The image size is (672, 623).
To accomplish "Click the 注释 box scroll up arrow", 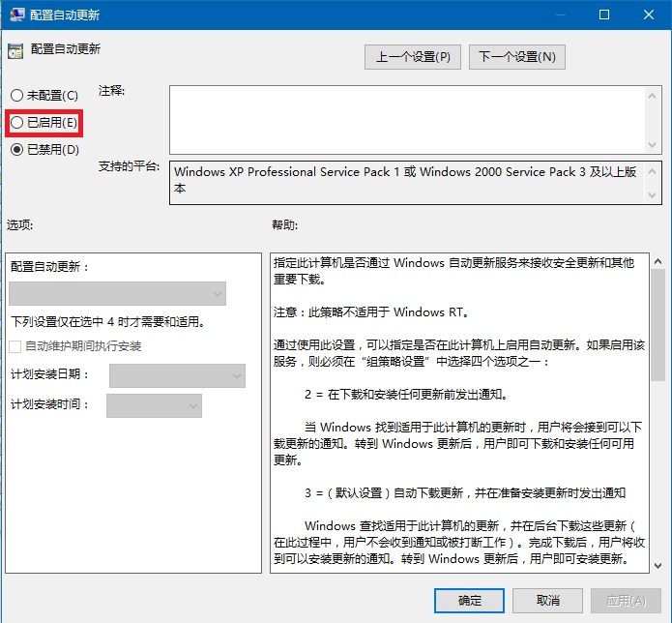I will pos(653,96).
